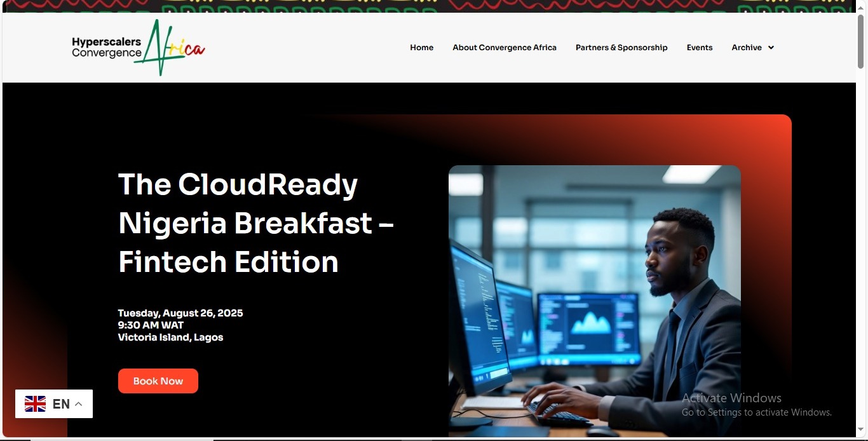The width and height of the screenshot is (868, 441).
Task: Open the 'Partners & Sponsorship' page
Action: click(x=621, y=47)
